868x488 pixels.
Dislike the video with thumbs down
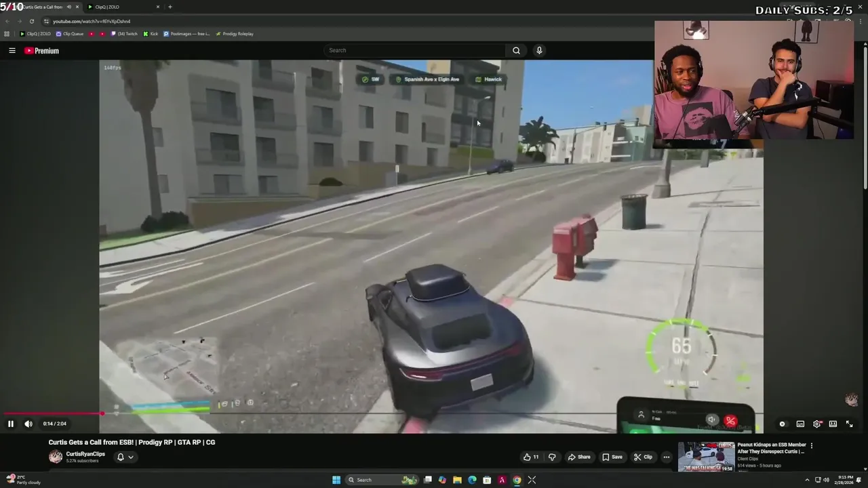552,457
